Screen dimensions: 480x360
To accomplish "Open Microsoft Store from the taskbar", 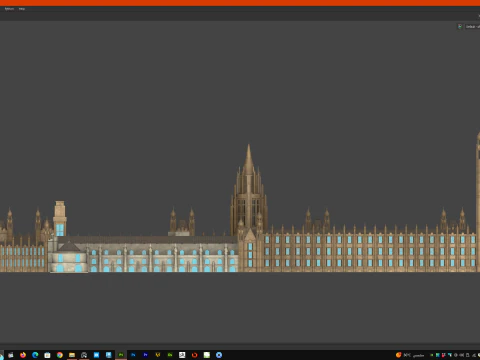I will coord(47,355).
